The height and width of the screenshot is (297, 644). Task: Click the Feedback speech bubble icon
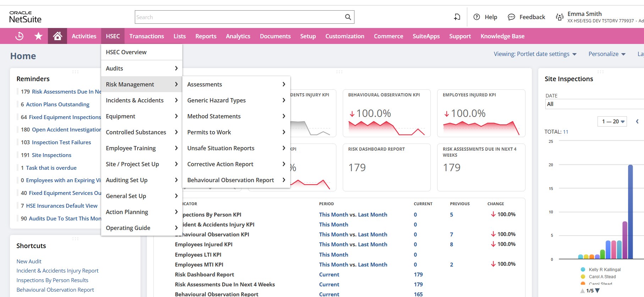coord(511,17)
